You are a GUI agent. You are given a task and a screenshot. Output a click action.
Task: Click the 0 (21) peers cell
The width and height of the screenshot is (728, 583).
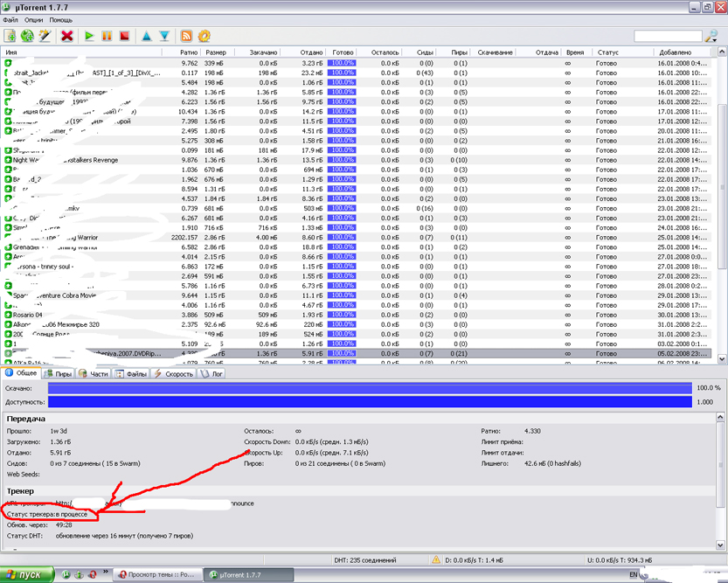coord(459,353)
